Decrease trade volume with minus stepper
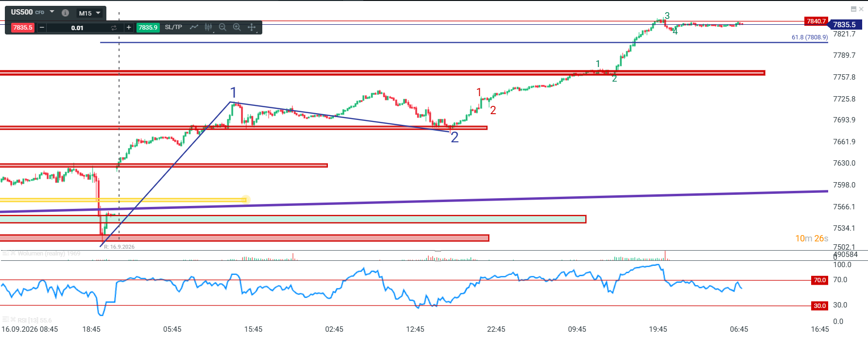 tap(42, 28)
